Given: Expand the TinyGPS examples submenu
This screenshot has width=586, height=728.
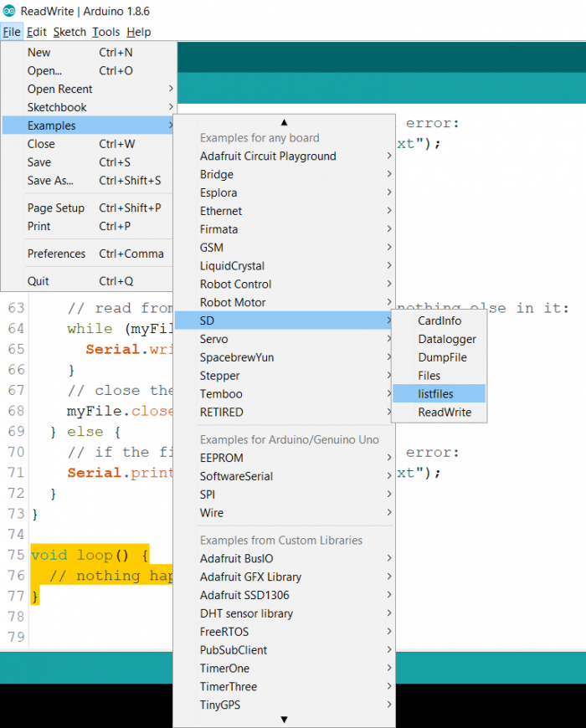Looking at the screenshot, I should point(284,705).
